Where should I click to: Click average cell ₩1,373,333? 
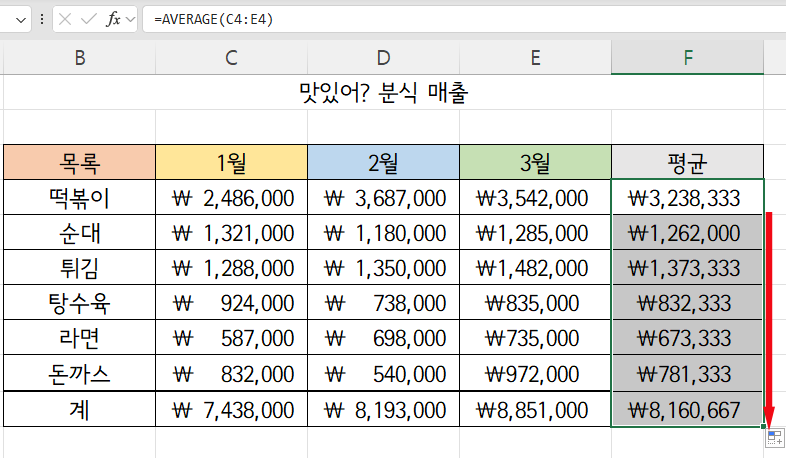pyautogui.click(x=687, y=268)
